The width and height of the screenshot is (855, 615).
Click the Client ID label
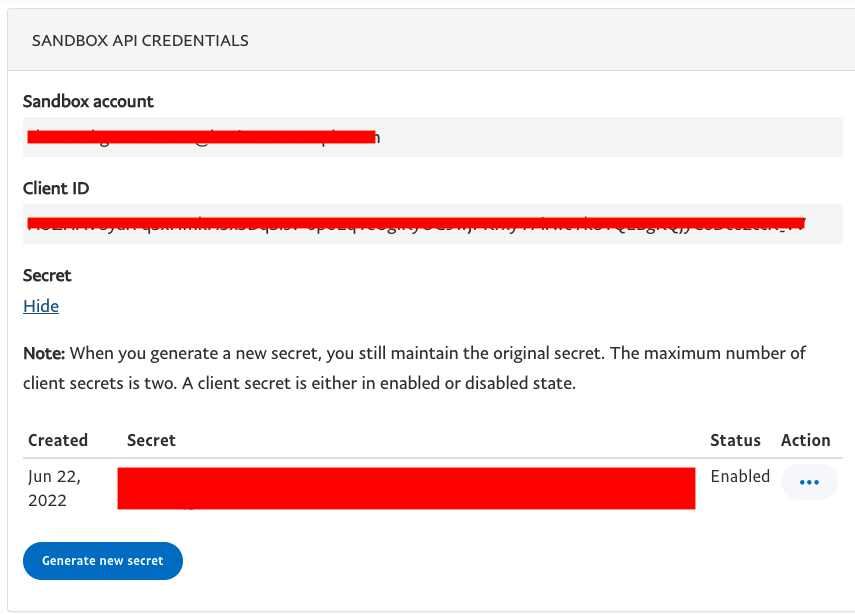coord(56,188)
